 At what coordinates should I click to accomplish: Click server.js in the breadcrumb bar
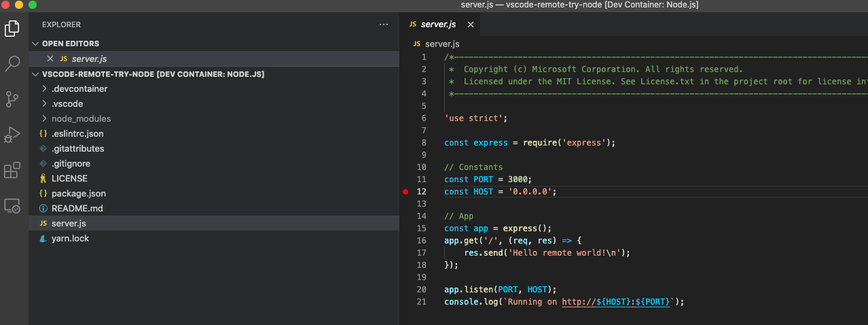441,44
